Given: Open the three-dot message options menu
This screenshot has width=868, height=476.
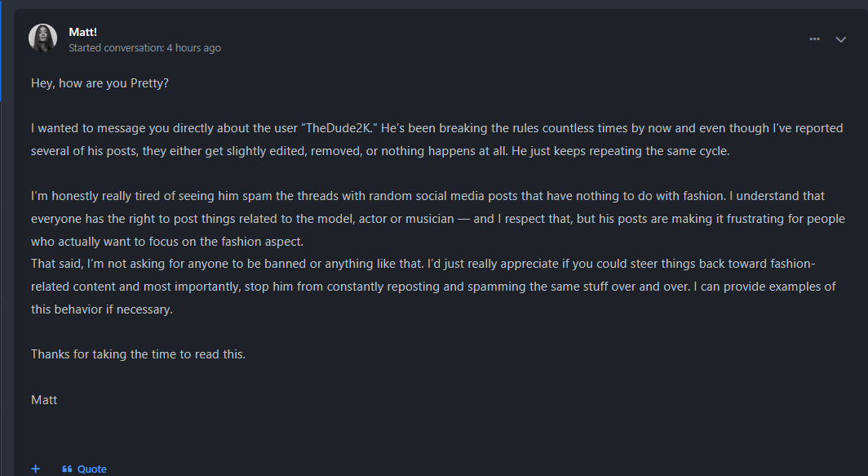Looking at the screenshot, I should point(814,39).
